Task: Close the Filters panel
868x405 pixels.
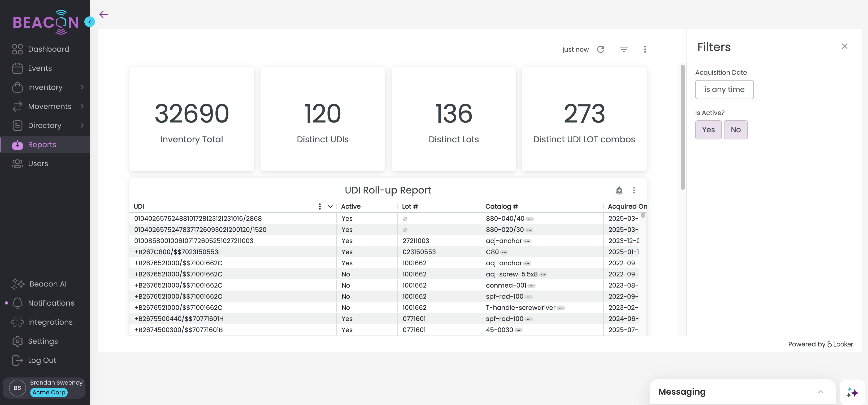Action: pyautogui.click(x=844, y=46)
